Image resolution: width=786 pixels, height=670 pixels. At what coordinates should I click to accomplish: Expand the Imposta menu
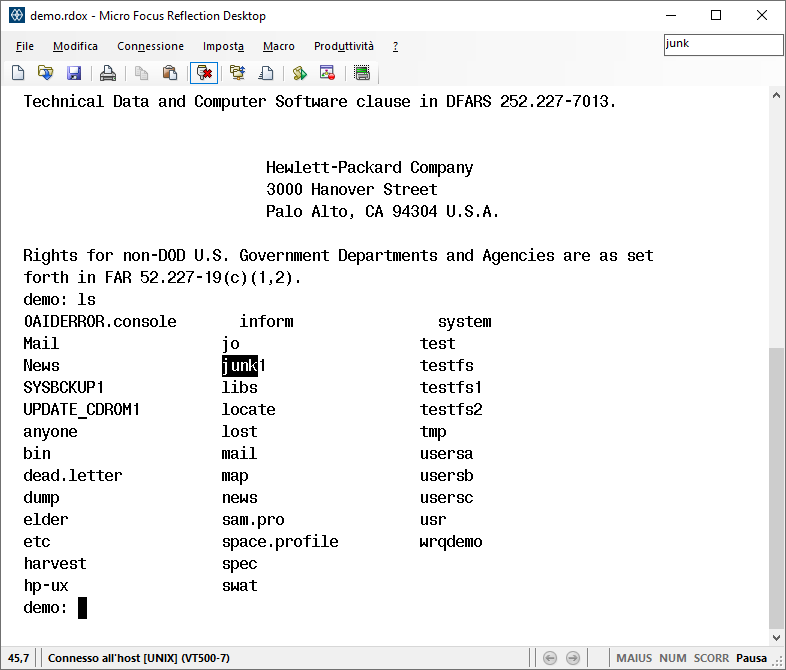223,46
